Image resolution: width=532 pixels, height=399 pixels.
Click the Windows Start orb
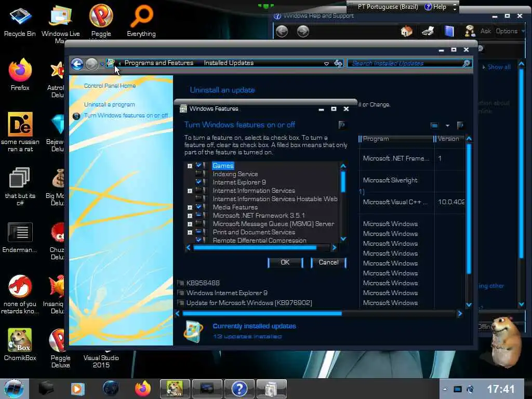click(14, 389)
